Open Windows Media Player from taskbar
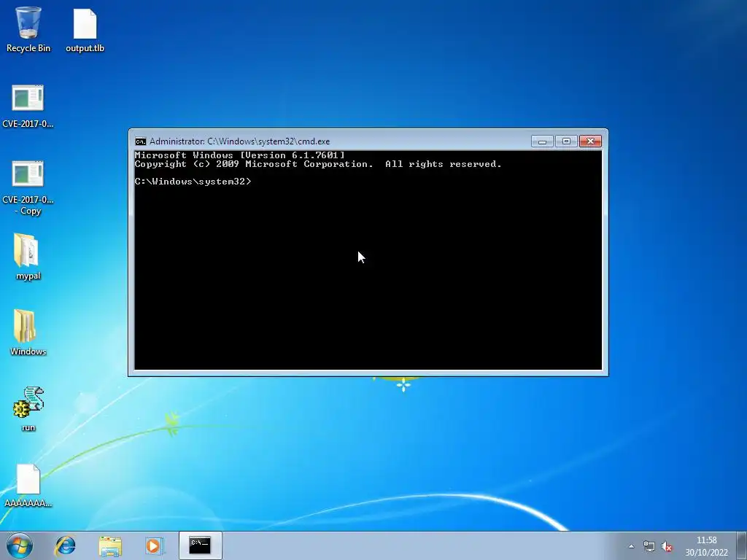This screenshot has height=560, width=747. click(x=154, y=545)
